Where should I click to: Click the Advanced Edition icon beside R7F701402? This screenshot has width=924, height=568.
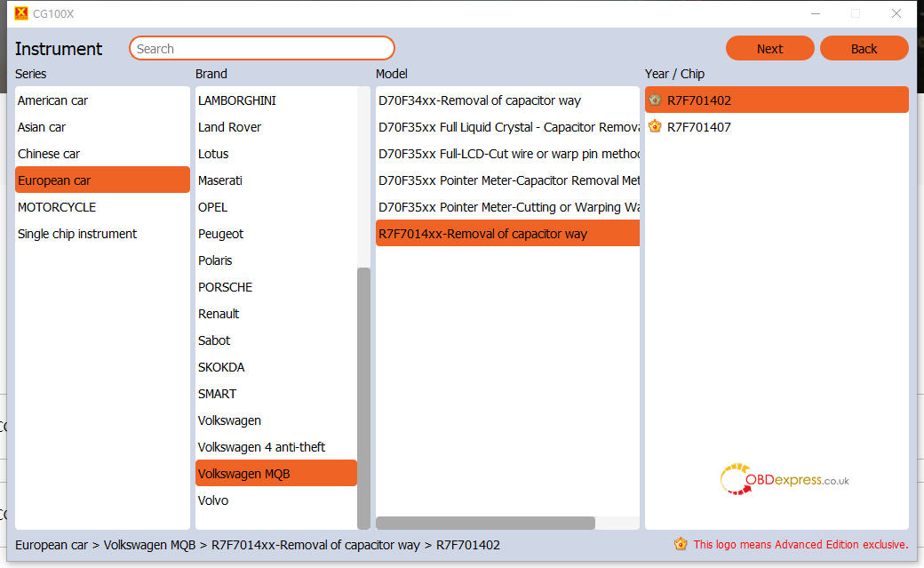click(x=655, y=100)
